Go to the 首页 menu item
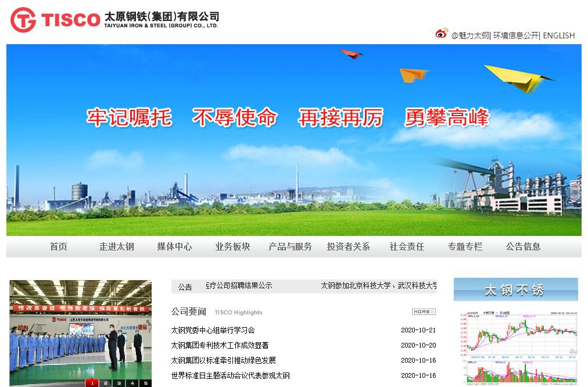588x387 pixels. click(59, 246)
